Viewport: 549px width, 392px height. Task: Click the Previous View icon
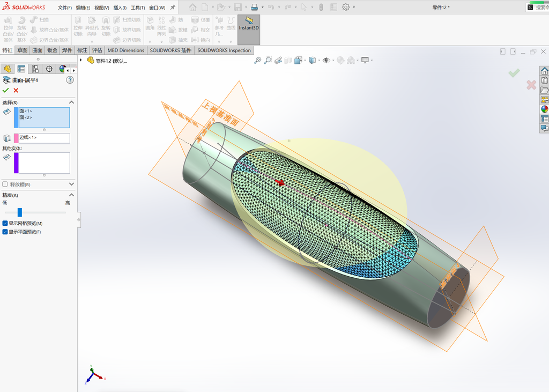(x=278, y=60)
